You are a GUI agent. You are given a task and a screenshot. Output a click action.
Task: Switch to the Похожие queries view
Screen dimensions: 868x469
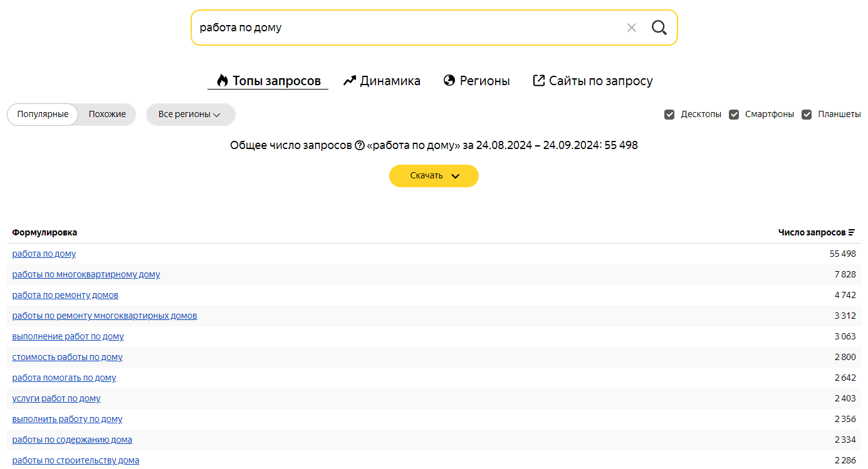click(107, 115)
